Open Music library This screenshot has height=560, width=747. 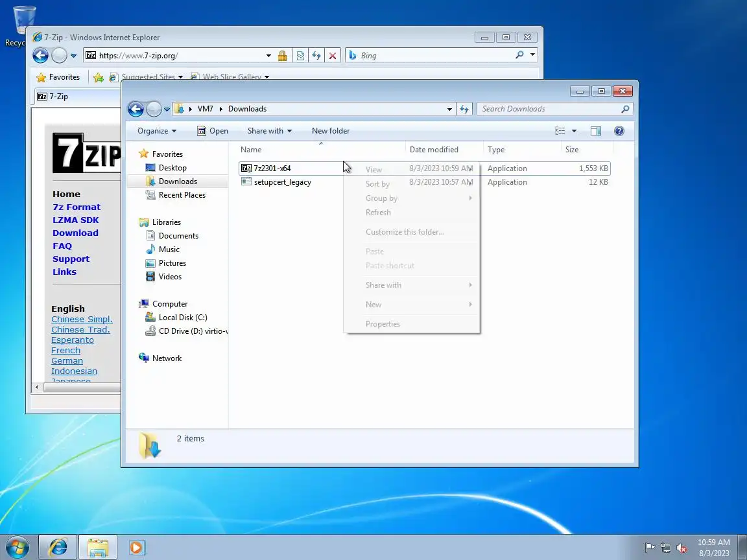pos(169,250)
